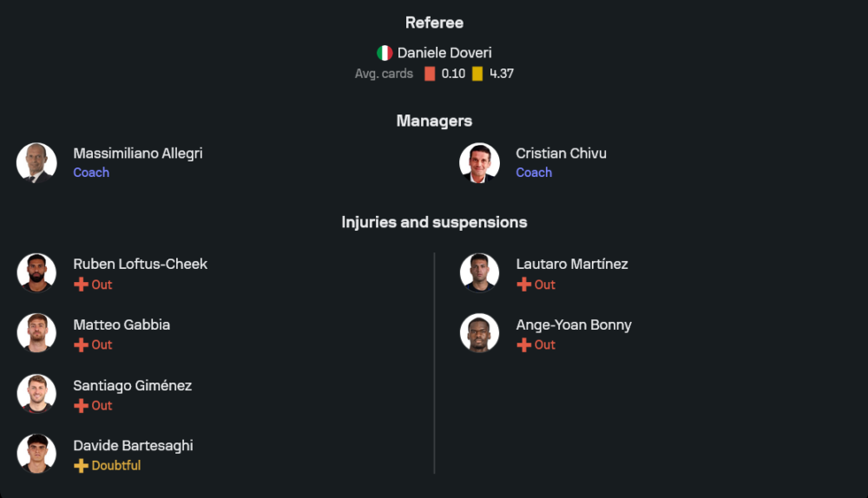Open Massimiliano Allegri's manager page

(x=138, y=154)
